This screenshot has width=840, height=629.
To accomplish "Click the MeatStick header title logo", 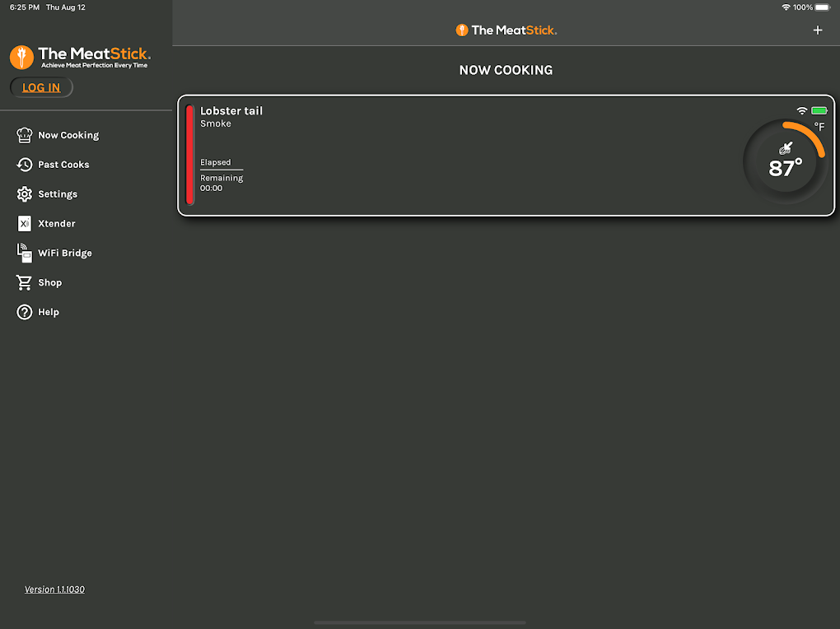I will pos(506,30).
